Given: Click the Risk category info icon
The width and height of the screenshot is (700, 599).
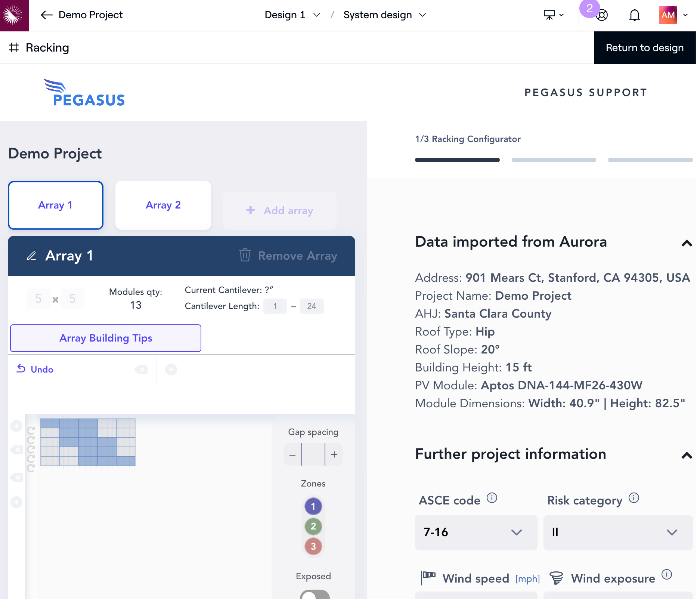Looking at the screenshot, I should (634, 498).
